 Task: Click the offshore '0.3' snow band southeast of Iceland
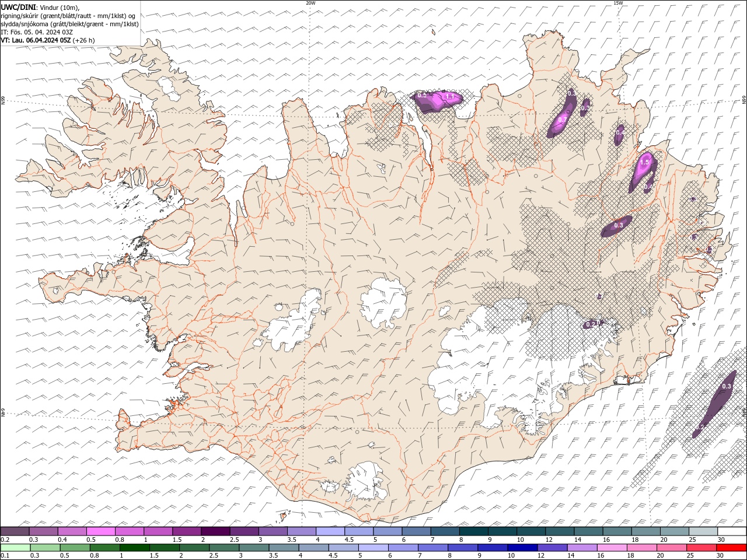click(x=714, y=404)
